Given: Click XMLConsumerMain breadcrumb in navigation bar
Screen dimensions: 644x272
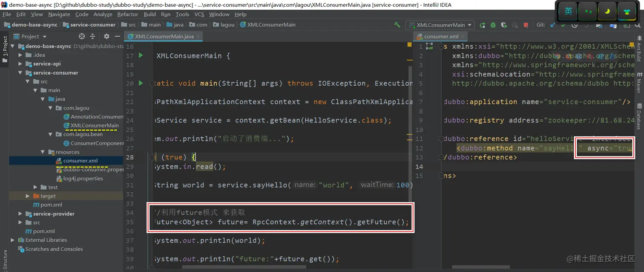Looking at the screenshot, I should (268, 25).
